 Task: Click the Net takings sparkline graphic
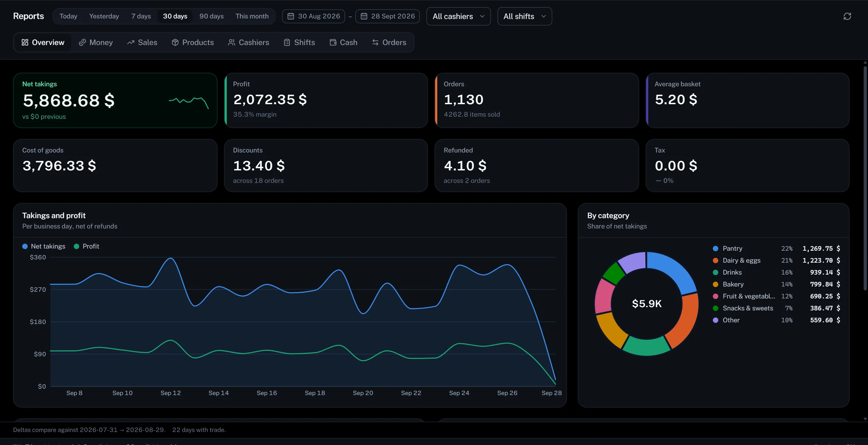(x=189, y=102)
